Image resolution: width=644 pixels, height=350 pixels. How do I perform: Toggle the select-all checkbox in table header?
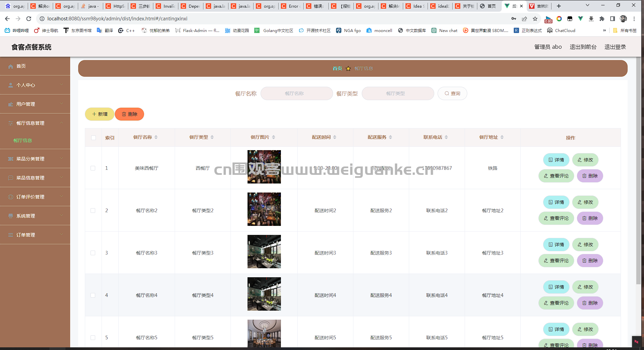click(94, 138)
